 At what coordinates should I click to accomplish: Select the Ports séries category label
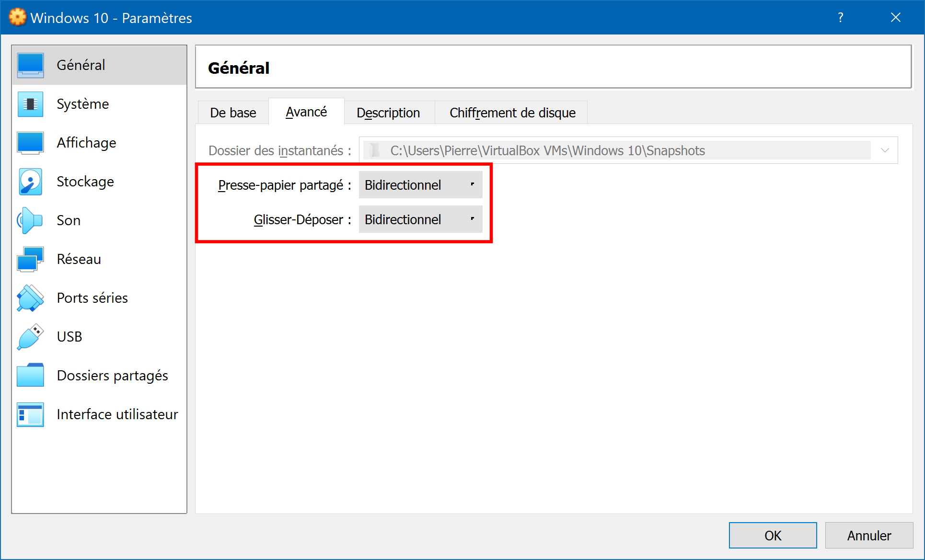92,298
